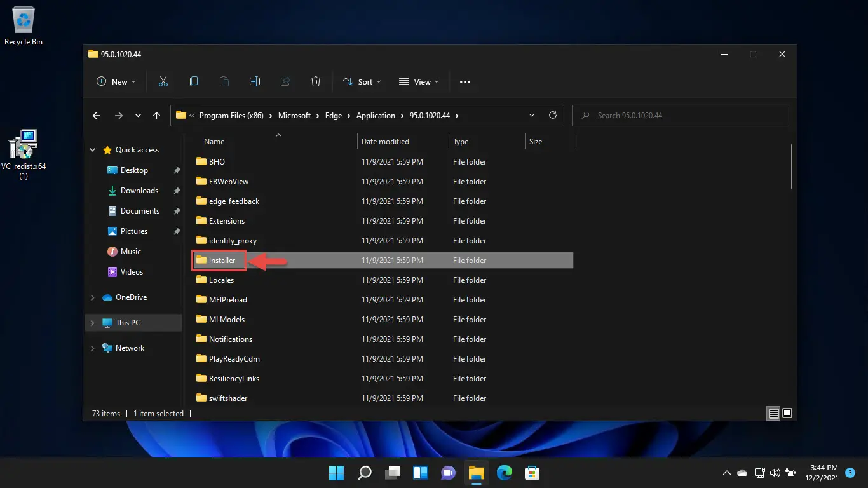Image resolution: width=868 pixels, height=488 pixels.
Task: Click Edge breadcrumb segment
Action: 334,116
